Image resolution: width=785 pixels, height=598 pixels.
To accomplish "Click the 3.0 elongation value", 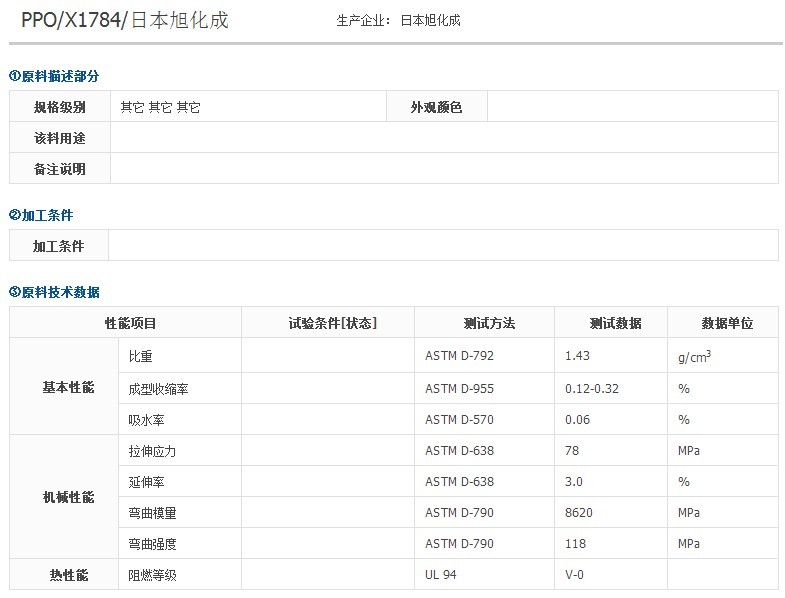I will coord(574,482).
